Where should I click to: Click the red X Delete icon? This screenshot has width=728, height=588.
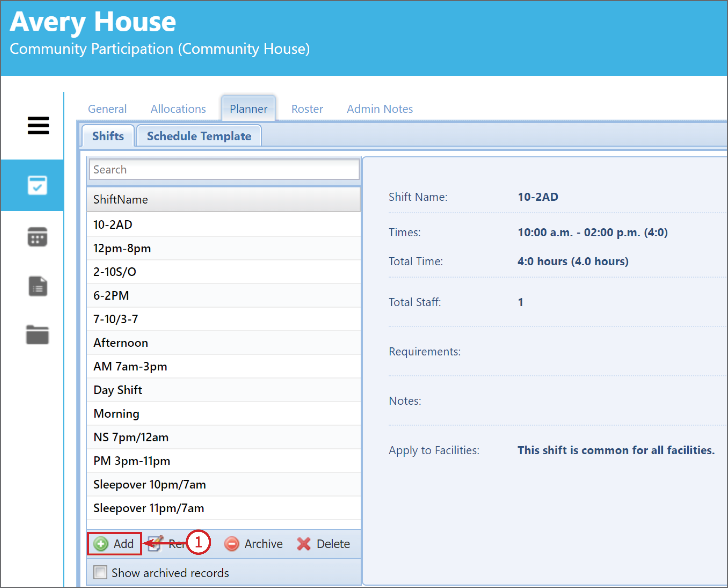click(304, 544)
